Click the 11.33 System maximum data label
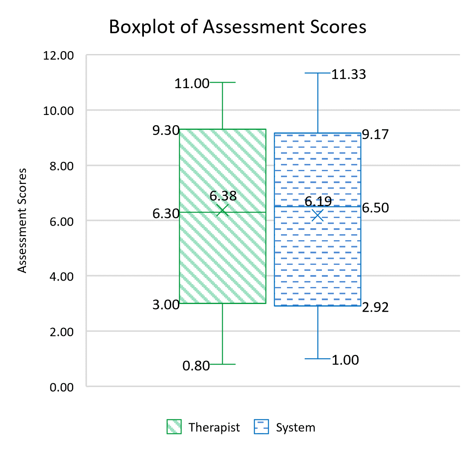 [349, 74]
